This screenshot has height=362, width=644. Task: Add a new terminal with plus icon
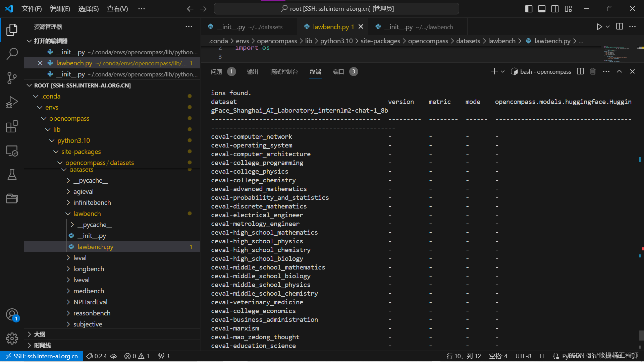pyautogui.click(x=494, y=71)
